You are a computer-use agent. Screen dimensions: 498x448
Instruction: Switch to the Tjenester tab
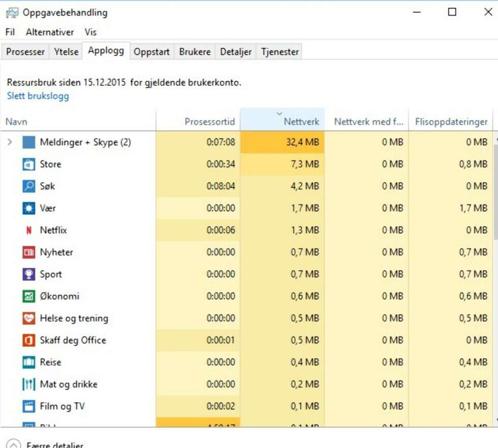[x=280, y=52]
